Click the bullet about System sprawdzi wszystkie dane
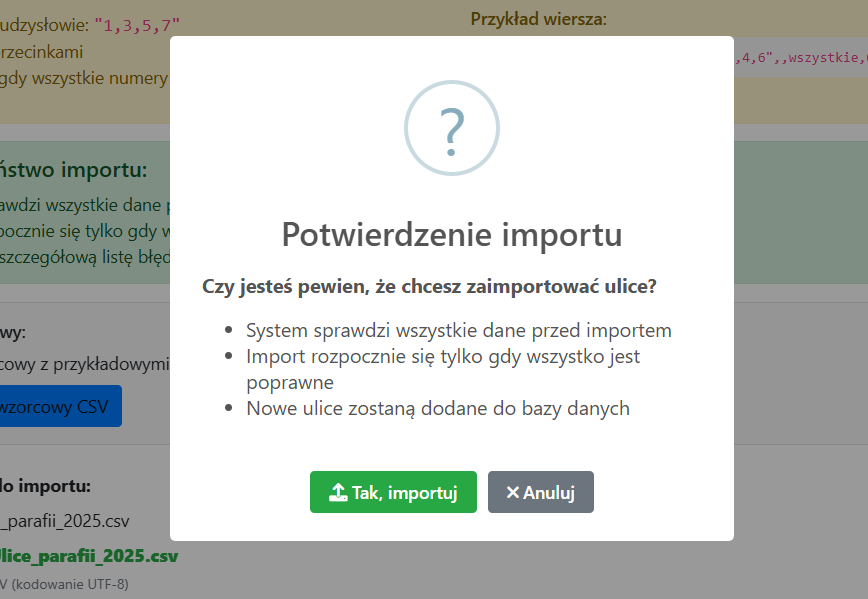Screen dimensions: 868x599 (x=459, y=330)
